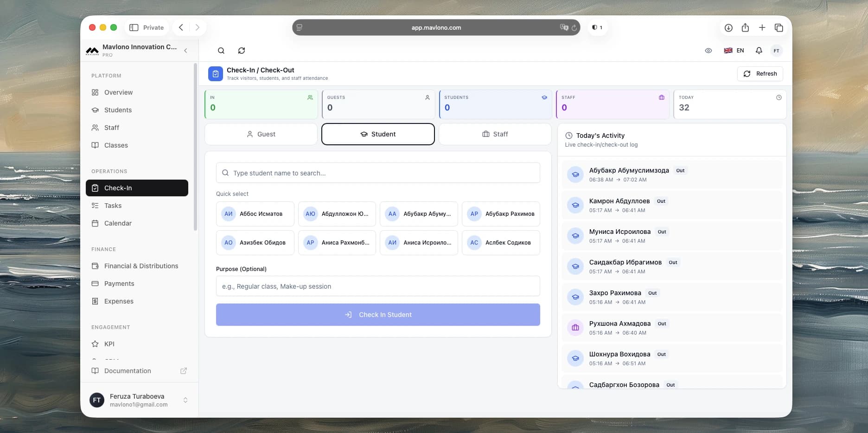Click the student name search field
Screen dimensions: 868x433
378,173
